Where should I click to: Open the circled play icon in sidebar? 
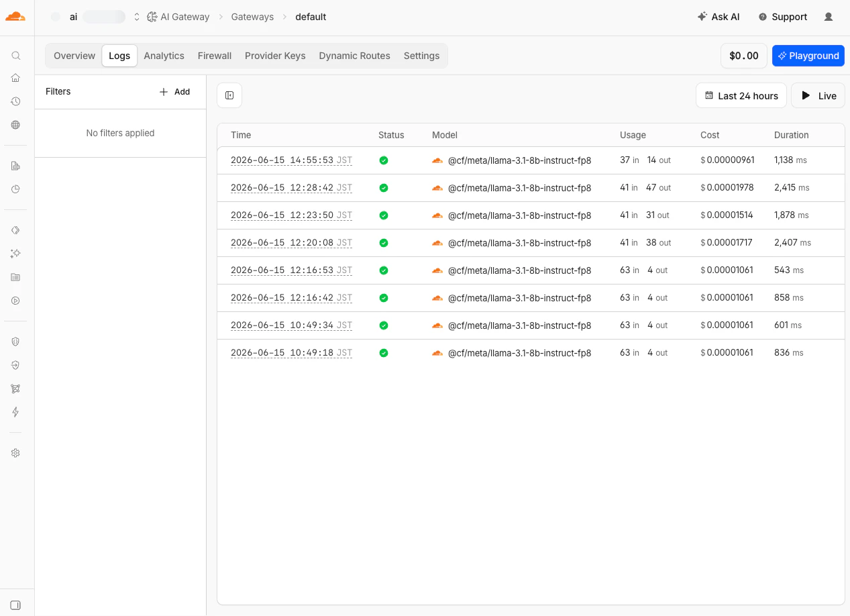click(16, 301)
